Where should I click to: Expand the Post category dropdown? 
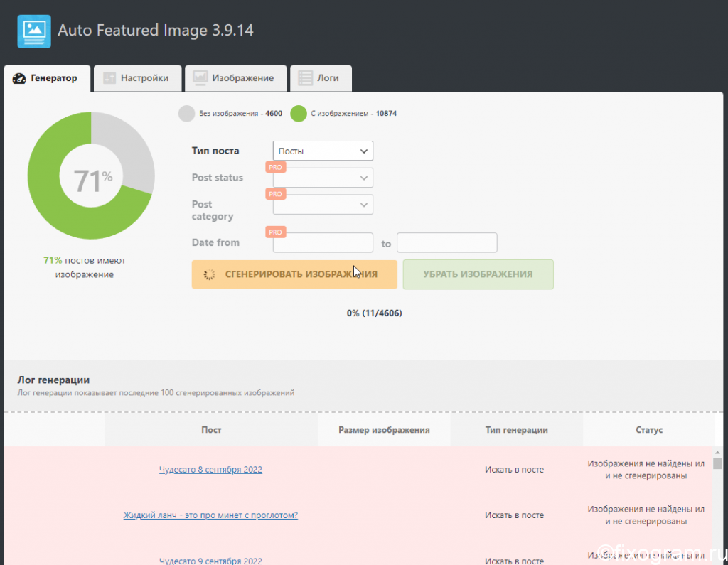pyautogui.click(x=323, y=205)
